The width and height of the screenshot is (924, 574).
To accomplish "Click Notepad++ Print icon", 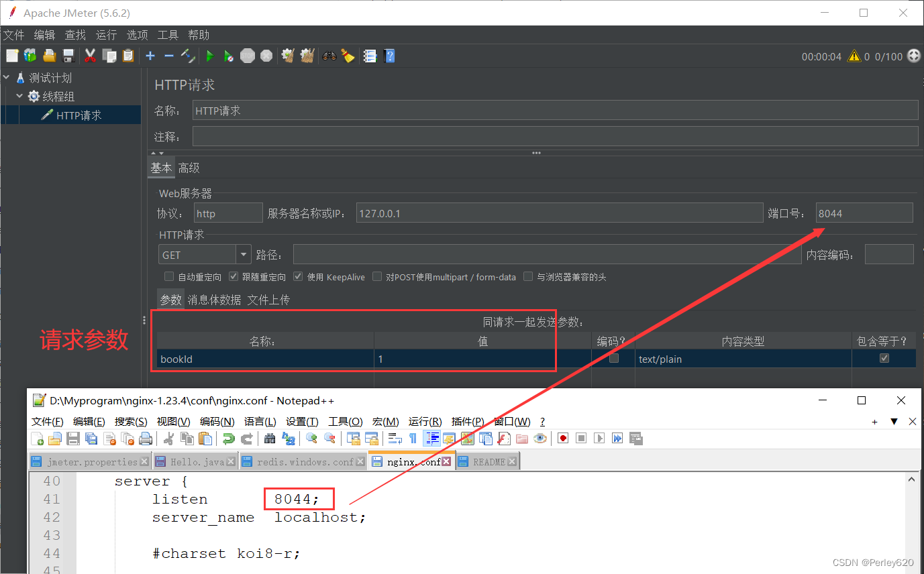I will tap(146, 439).
